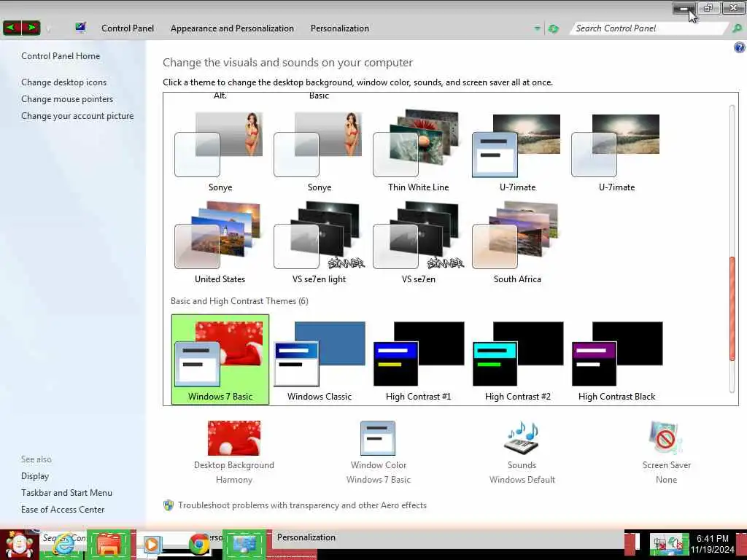Apply the VS se7en light theme
747x560 pixels.
pos(320,243)
